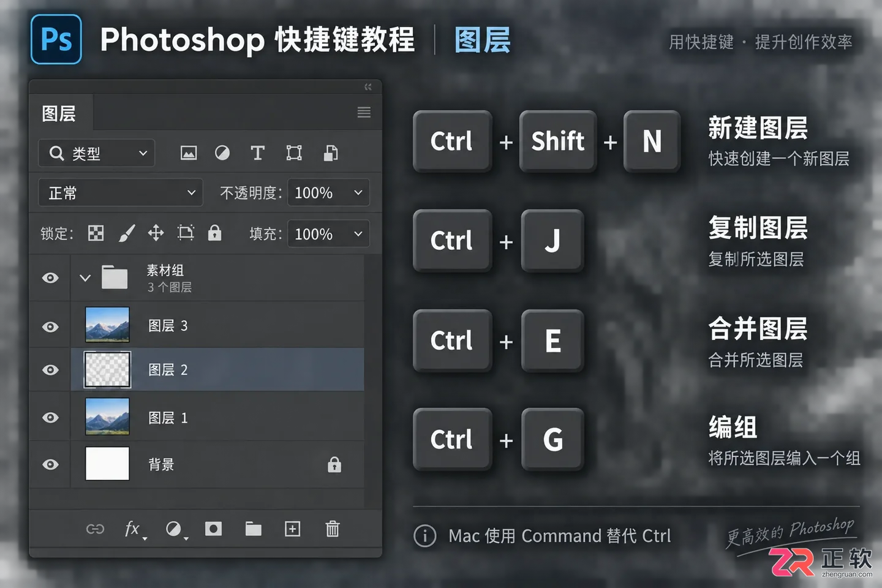Click the info icon beside Mac note
Viewport: 882px width, 588px height.
pyautogui.click(x=425, y=536)
